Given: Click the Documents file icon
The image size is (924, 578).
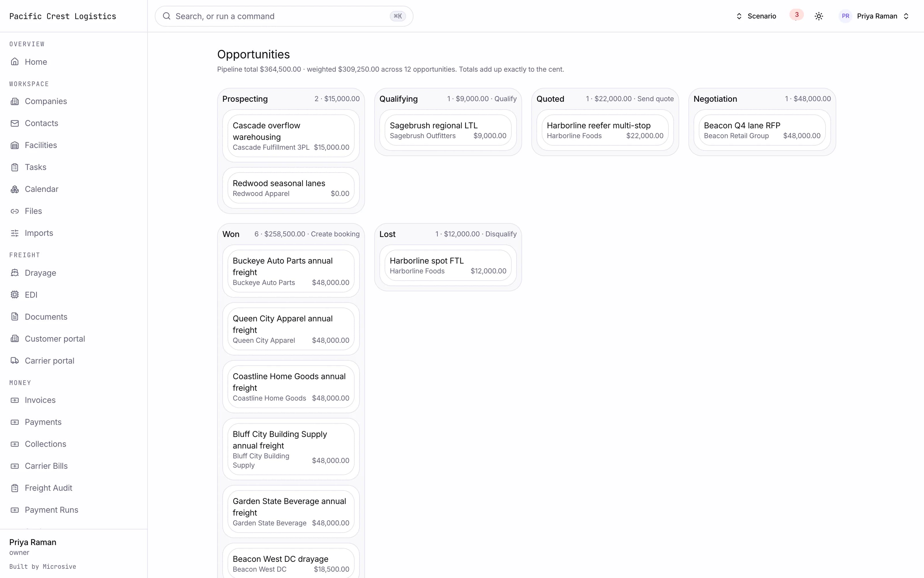Looking at the screenshot, I should click(14, 316).
